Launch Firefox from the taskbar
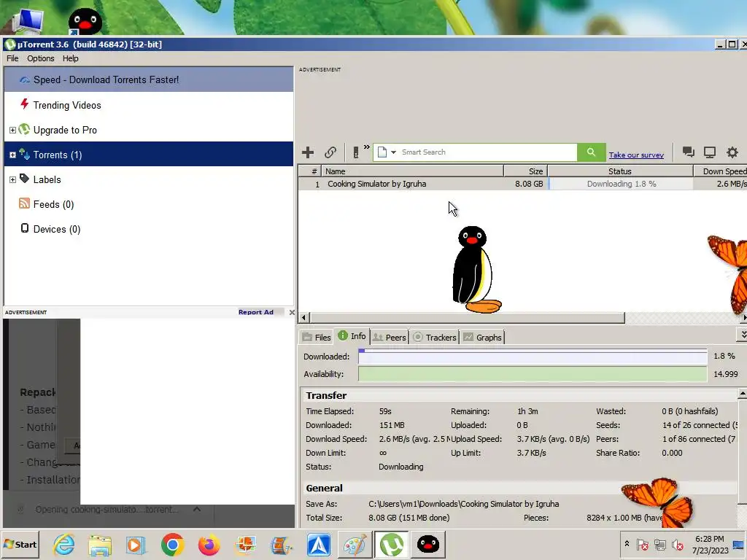Viewport: 747px width, 560px height. pos(209,545)
